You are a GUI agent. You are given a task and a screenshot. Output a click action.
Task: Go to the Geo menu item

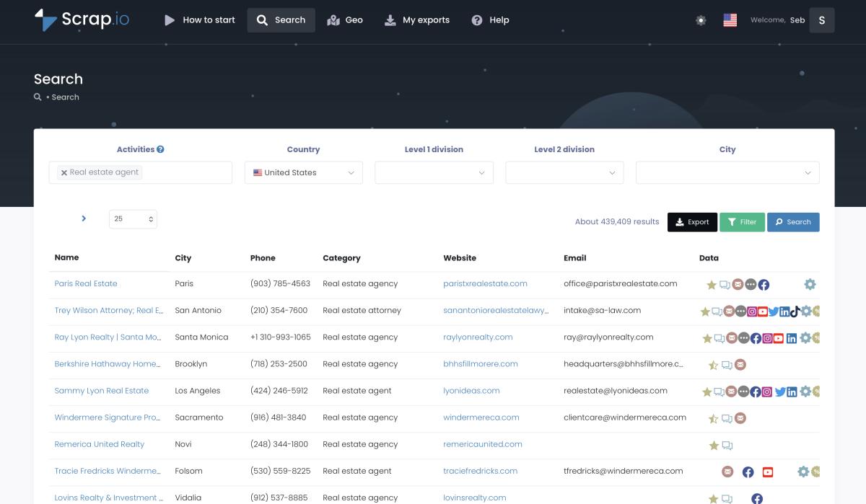click(345, 20)
